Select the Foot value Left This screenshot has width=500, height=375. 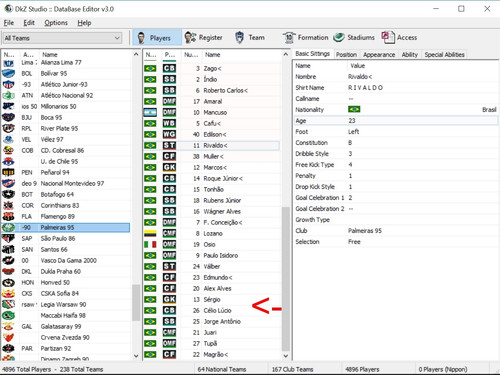pos(353,132)
